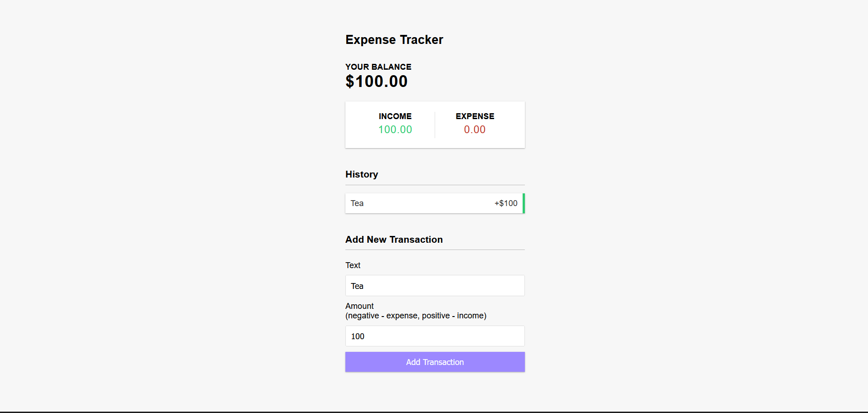Click the Amount field label

pos(359,306)
